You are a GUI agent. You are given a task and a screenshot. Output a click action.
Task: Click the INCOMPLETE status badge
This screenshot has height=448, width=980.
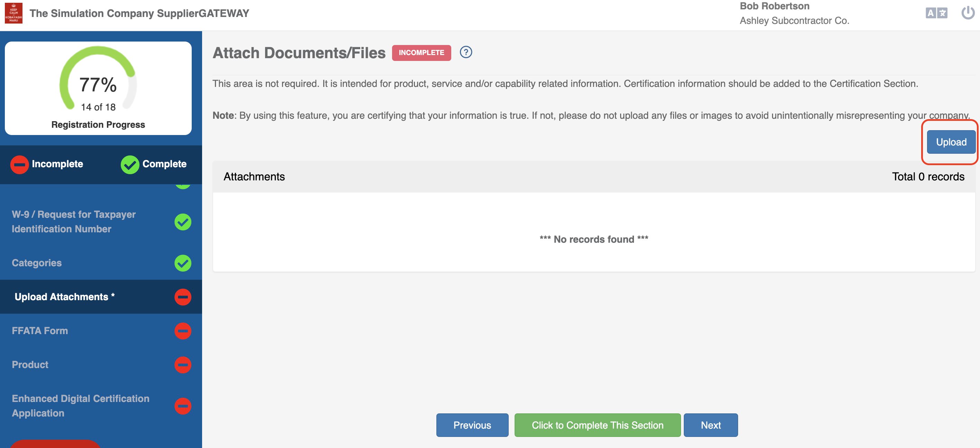421,53
